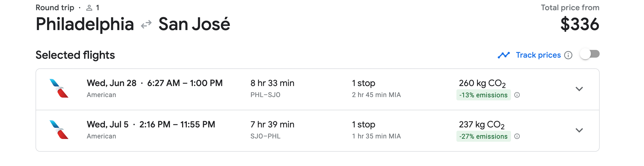The width and height of the screenshot is (644, 166).
Task: Open the info icon next to Track prices
Action: tap(569, 55)
